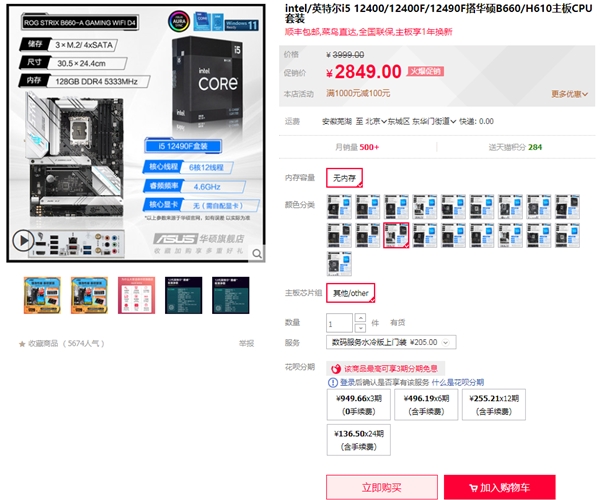Click the 立即购买 buy now button
The width and height of the screenshot is (600, 500).
[x=382, y=487]
